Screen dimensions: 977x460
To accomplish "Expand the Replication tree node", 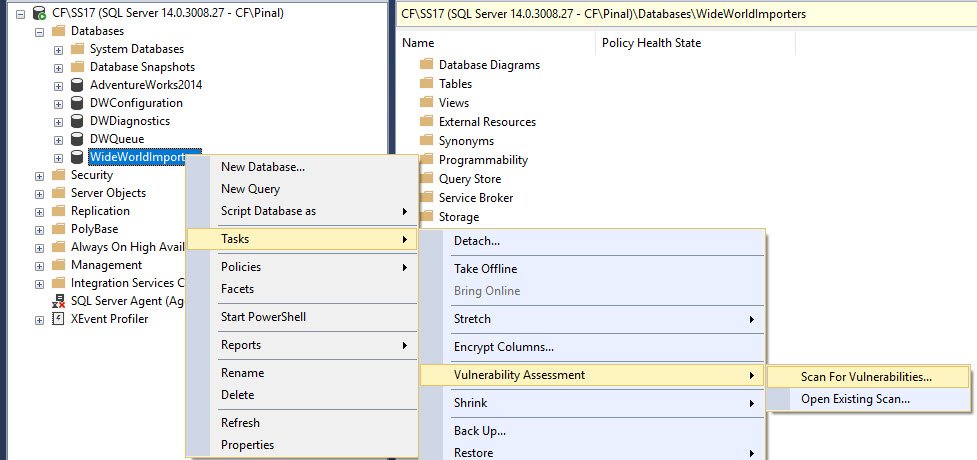I will click(39, 213).
